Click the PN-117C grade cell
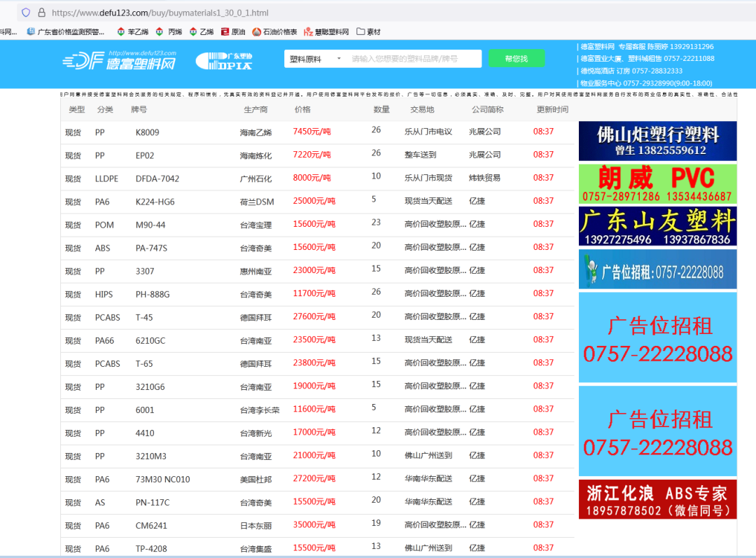This screenshot has height=558, width=756. click(x=153, y=503)
